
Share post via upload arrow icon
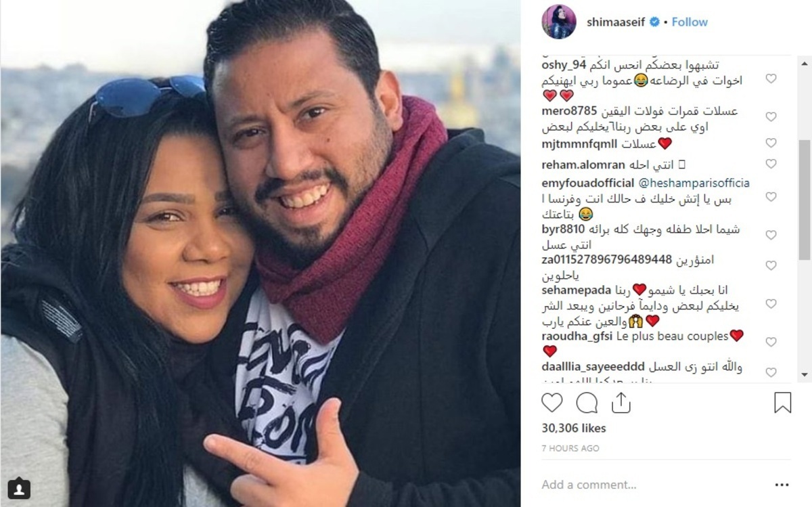pos(621,402)
